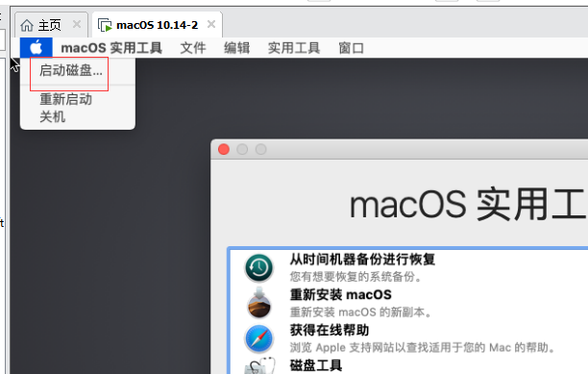Switch to the macOS 10.14-2 tab
Viewport: 588px width, 374px height.
point(158,25)
